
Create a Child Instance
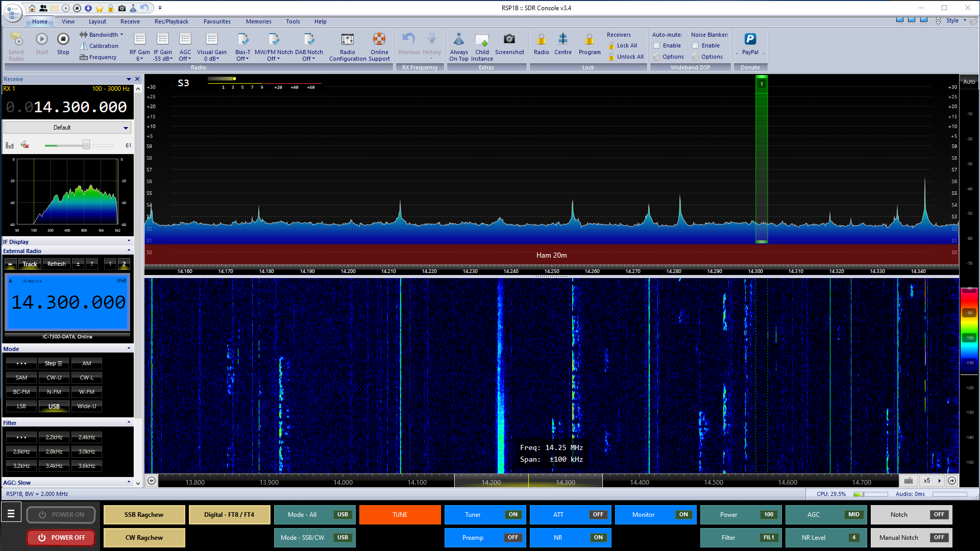[482, 39]
